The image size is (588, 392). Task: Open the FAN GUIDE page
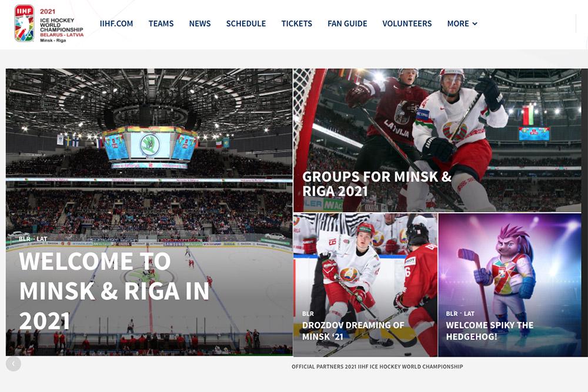coord(348,24)
